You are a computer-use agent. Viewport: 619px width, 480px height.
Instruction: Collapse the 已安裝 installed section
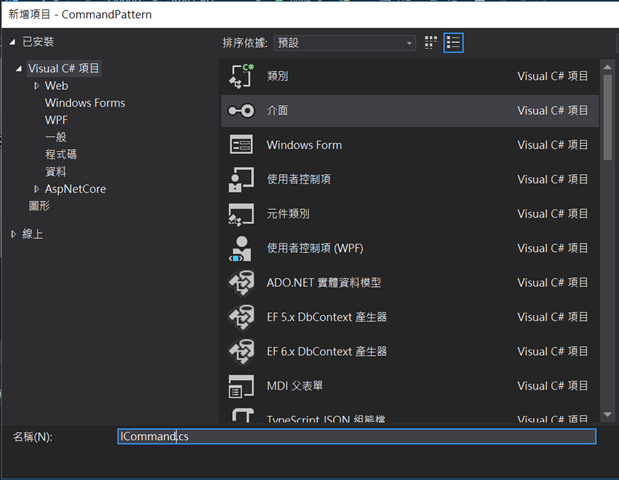(x=13, y=42)
